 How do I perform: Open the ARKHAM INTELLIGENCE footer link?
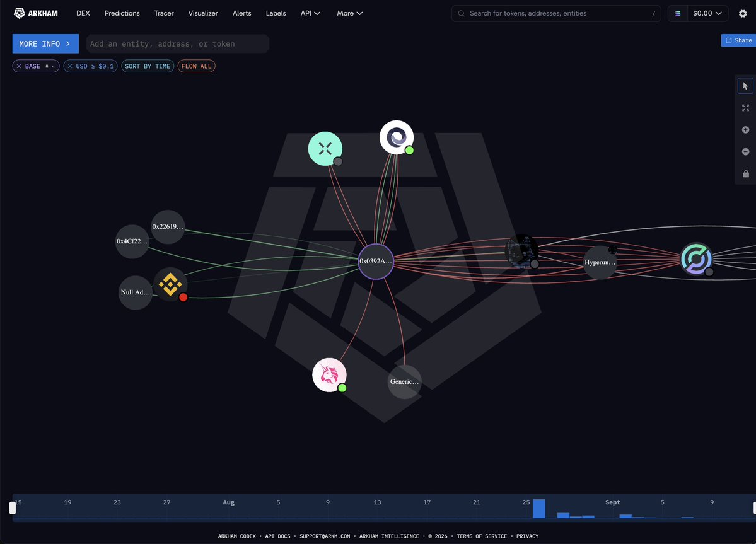tap(389, 536)
